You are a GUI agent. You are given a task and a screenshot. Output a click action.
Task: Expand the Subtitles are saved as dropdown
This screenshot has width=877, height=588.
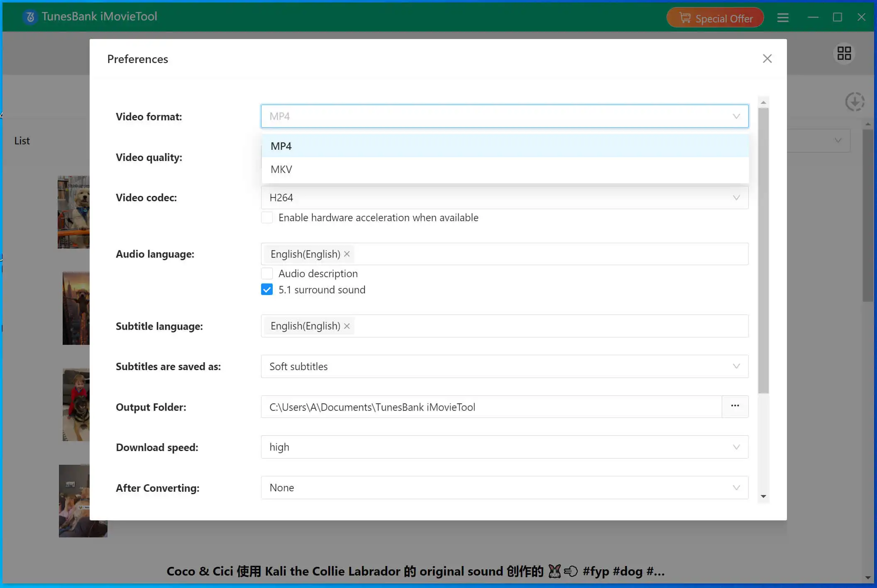[505, 366]
